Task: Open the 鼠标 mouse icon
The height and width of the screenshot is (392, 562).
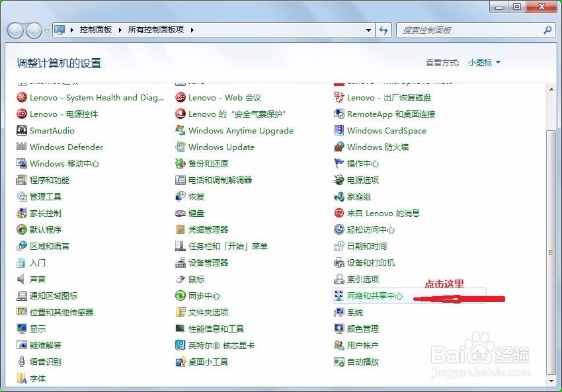Action: (181, 279)
